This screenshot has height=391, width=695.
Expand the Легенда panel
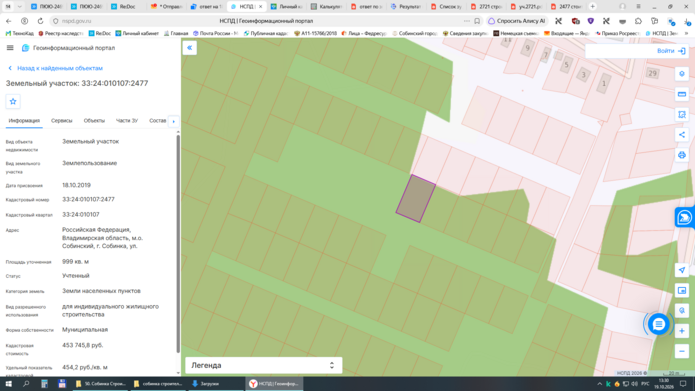click(x=263, y=365)
